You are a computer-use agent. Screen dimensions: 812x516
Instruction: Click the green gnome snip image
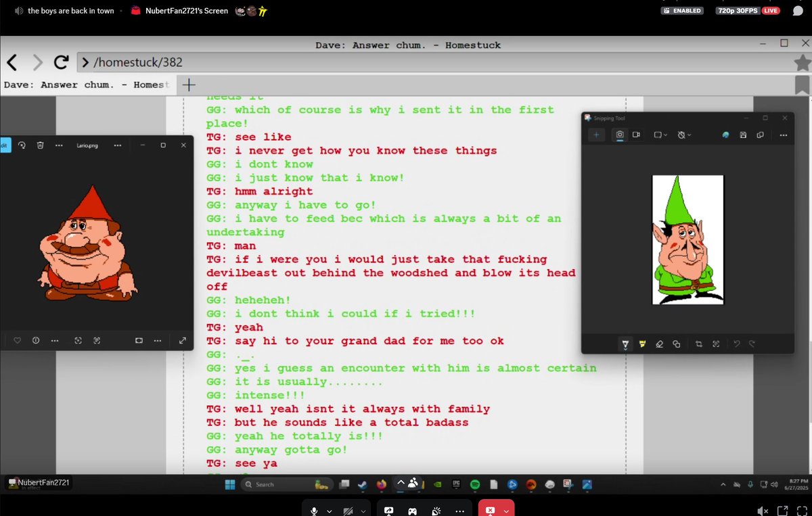(x=688, y=239)
